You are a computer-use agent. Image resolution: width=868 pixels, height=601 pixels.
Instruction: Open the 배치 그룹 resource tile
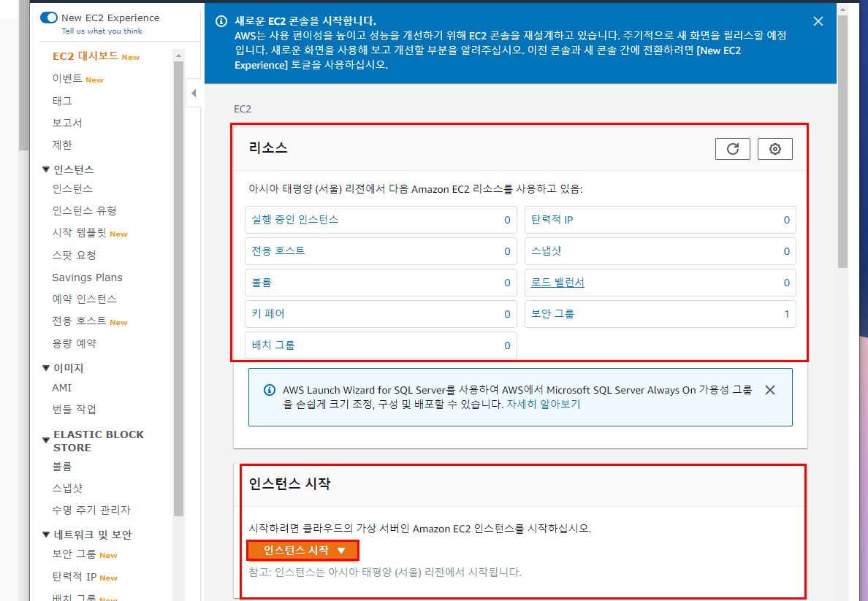point(381,345)
